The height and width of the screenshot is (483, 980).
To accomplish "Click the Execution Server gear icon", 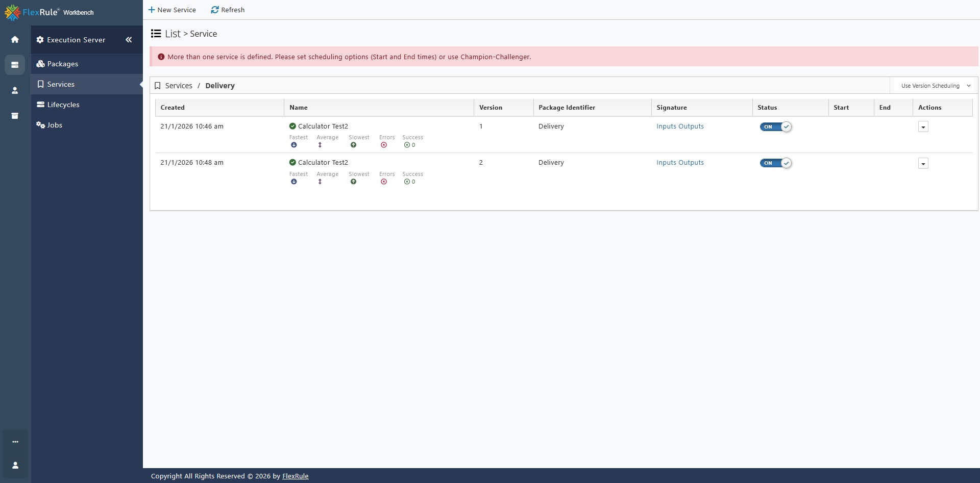I will tap(40, 40).
